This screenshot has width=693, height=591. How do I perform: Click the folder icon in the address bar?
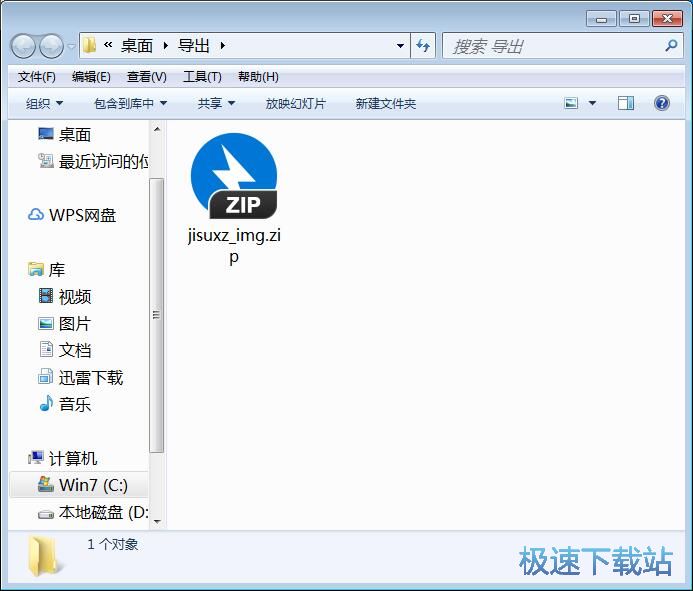[90, 45]
